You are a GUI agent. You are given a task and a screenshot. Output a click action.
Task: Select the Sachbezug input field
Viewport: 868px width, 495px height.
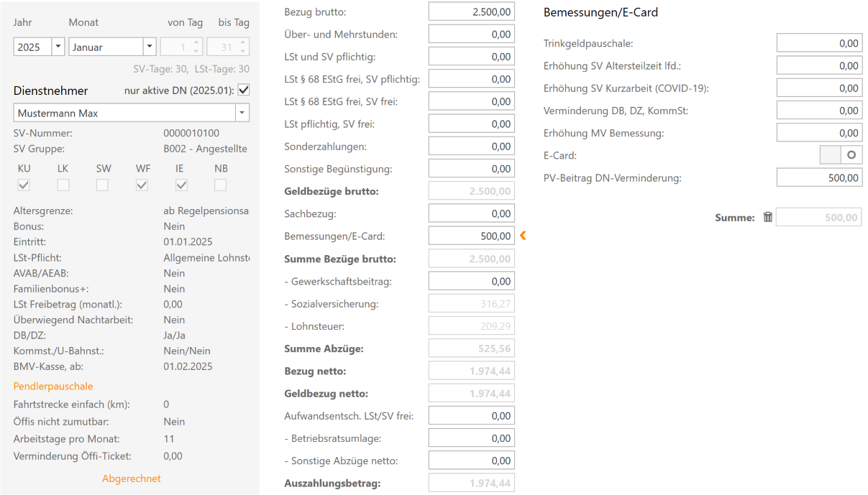(x=471, y=213)
